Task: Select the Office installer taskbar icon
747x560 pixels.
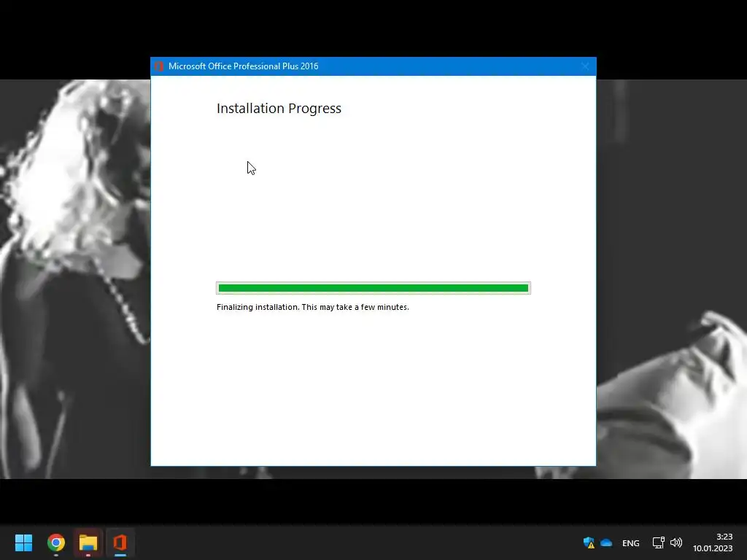Action: [120, 542]
